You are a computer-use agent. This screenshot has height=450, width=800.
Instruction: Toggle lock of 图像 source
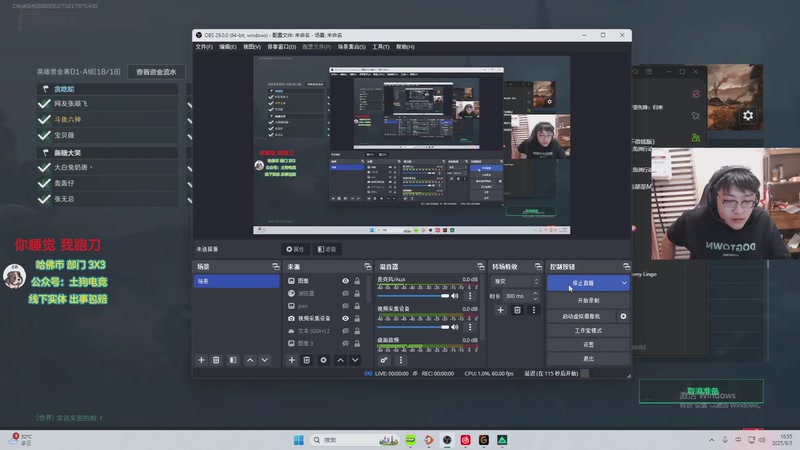pos(357,281)
